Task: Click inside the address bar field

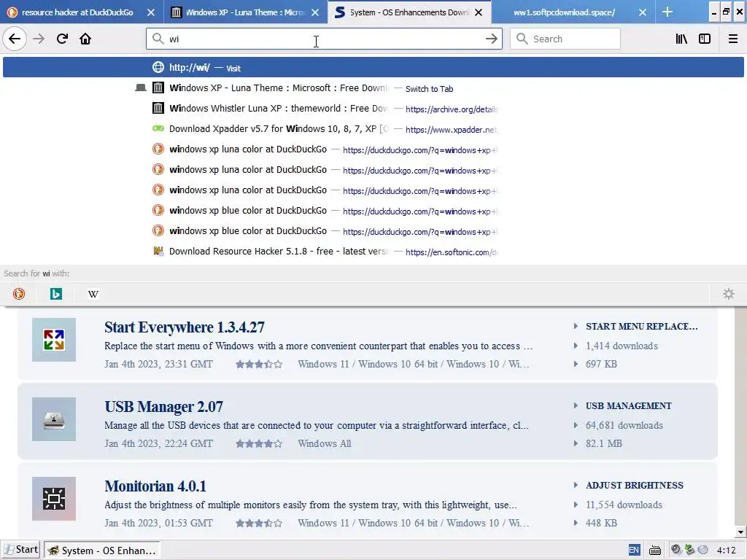Action: [324, 39]
